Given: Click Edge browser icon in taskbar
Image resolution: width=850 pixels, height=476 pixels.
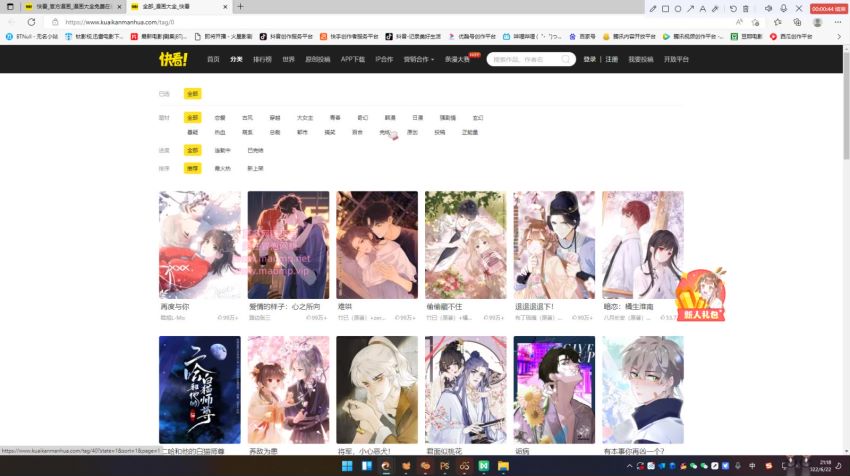Looking at the screenshot, I should coord(386,466).
